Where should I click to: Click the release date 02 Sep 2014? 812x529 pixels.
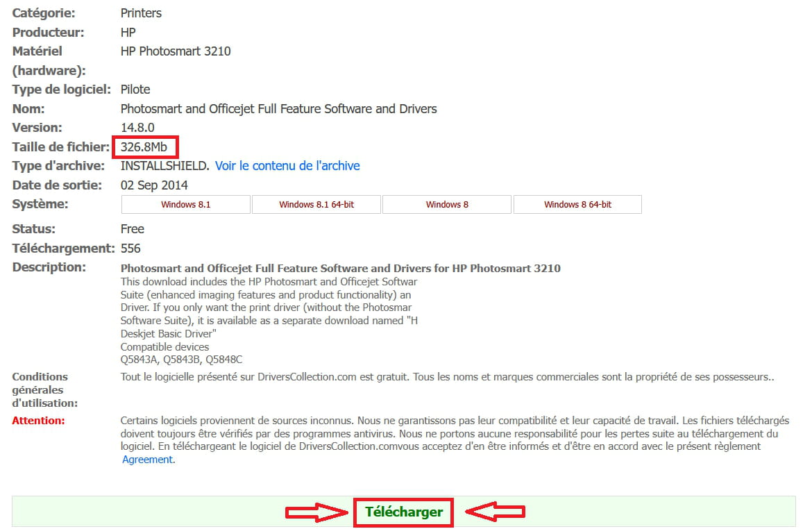154,185
